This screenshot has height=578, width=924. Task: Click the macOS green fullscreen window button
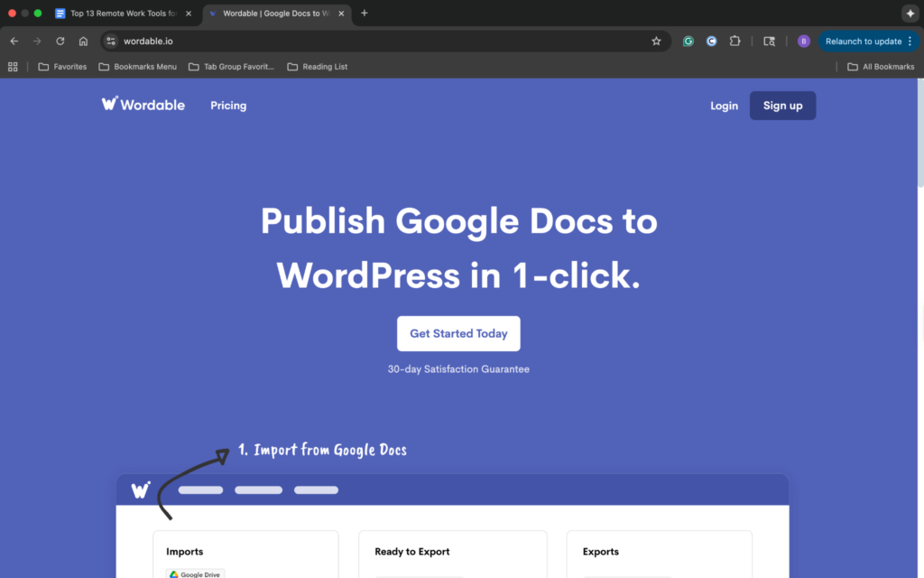(38, 13)
